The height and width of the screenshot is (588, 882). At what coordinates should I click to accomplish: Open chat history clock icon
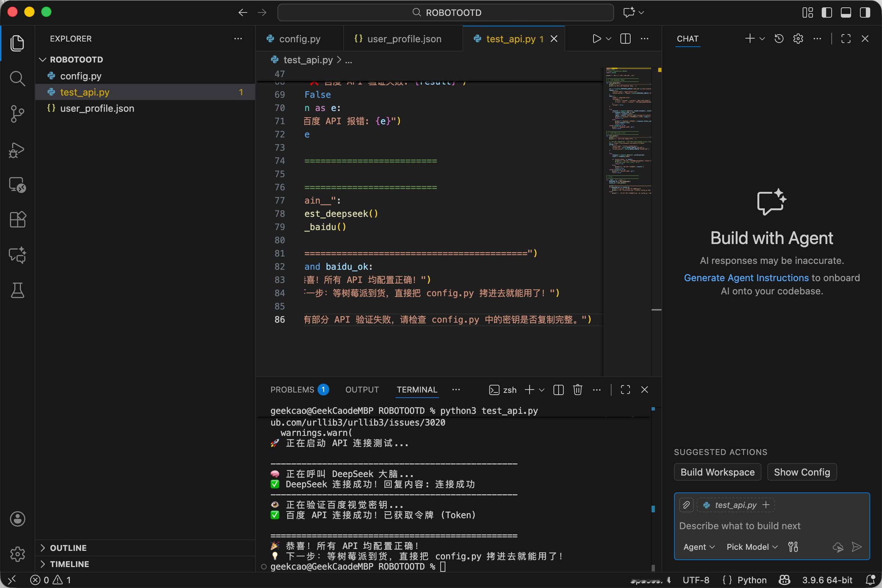(779, 39)
